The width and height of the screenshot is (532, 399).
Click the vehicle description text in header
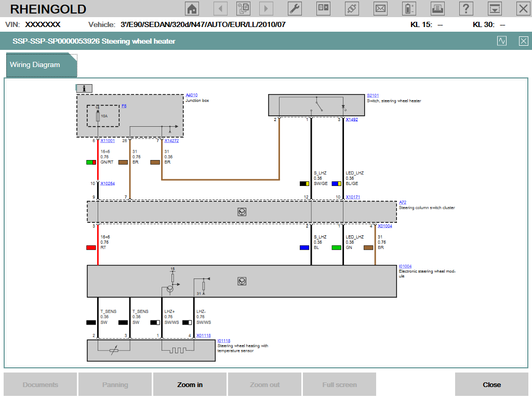click(203, 24)
